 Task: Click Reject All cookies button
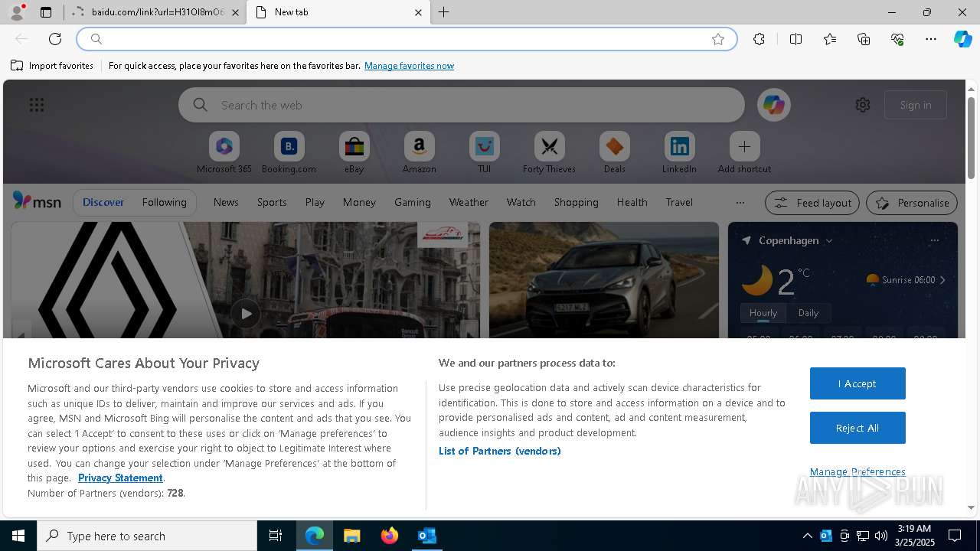[857, 428]
